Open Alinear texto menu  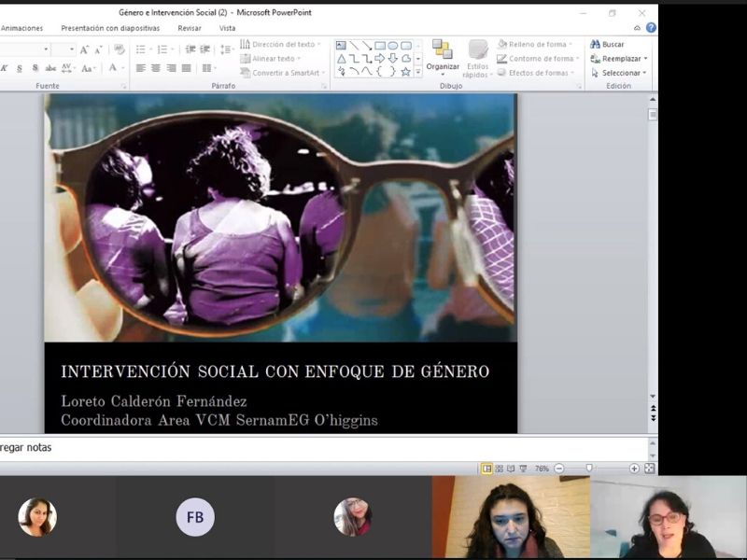click(x=270, y=59)
